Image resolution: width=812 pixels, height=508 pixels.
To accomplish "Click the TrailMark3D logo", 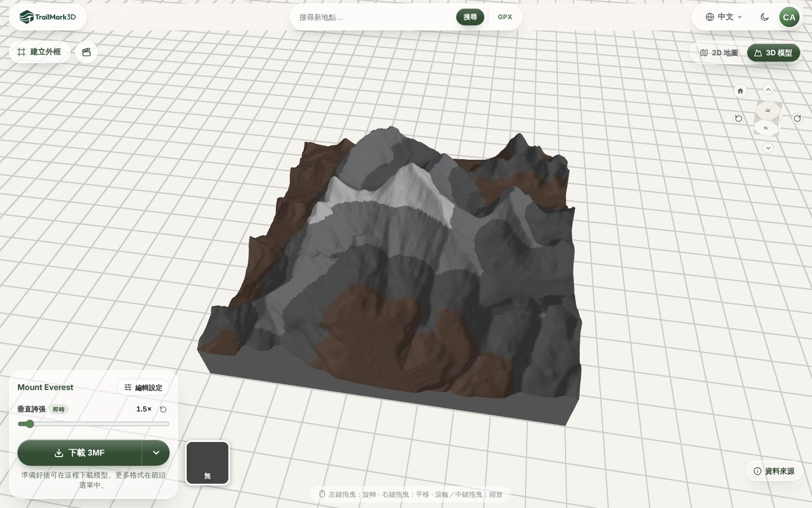I will click(x=47, y=17).
